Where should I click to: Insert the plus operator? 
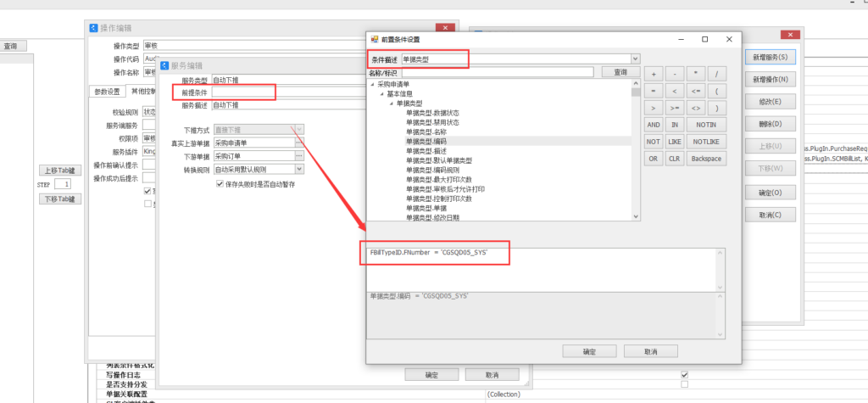click(x=654, y=75)
